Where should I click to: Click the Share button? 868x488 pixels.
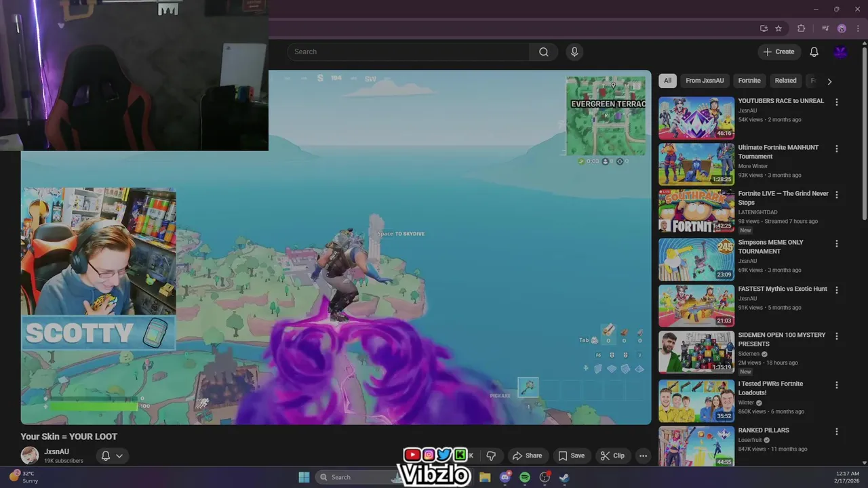pos(527,455)
